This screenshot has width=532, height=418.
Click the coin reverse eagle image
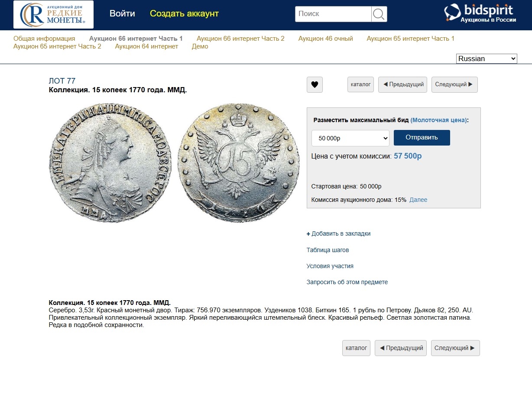[x=238, y=163]
